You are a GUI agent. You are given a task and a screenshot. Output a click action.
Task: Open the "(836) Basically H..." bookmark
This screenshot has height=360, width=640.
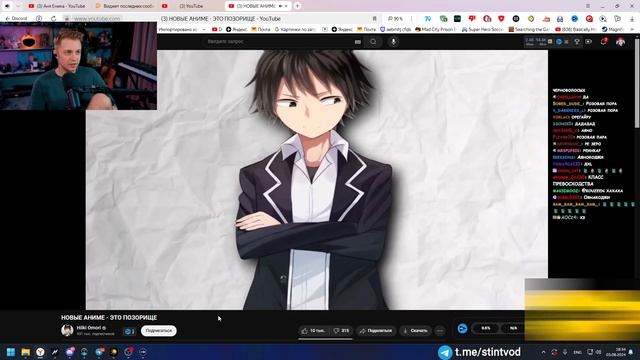coord(576,29)
